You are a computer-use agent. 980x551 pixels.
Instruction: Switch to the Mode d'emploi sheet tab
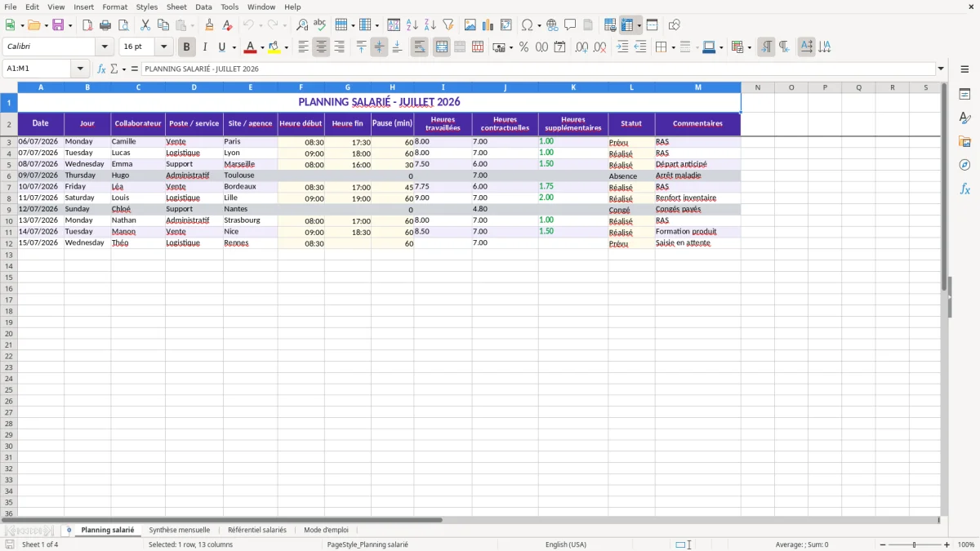click(x=326, y=531)
